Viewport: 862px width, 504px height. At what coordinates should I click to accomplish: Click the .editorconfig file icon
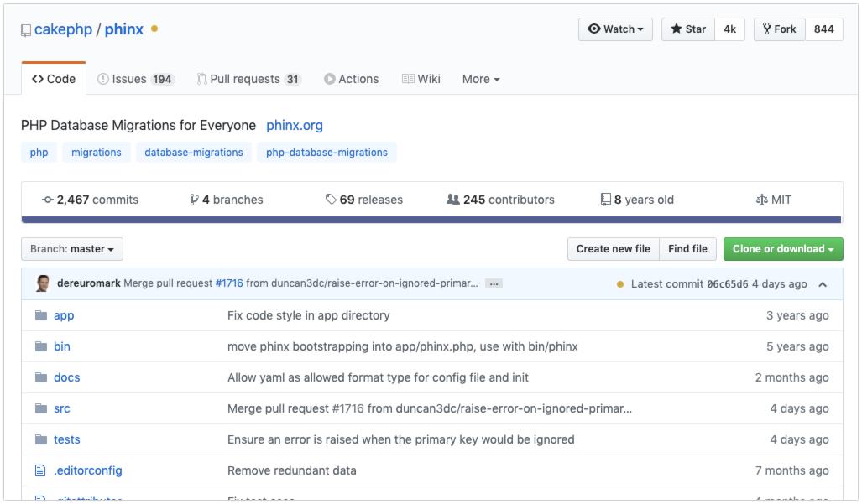tap(40, 470)
